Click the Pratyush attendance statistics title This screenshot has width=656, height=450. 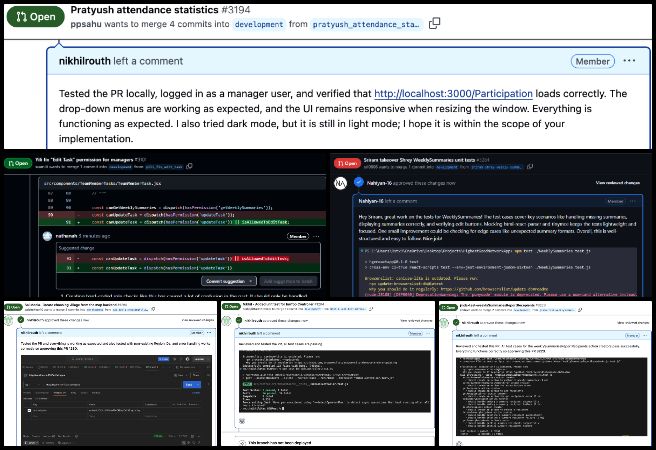pos(144,10)
